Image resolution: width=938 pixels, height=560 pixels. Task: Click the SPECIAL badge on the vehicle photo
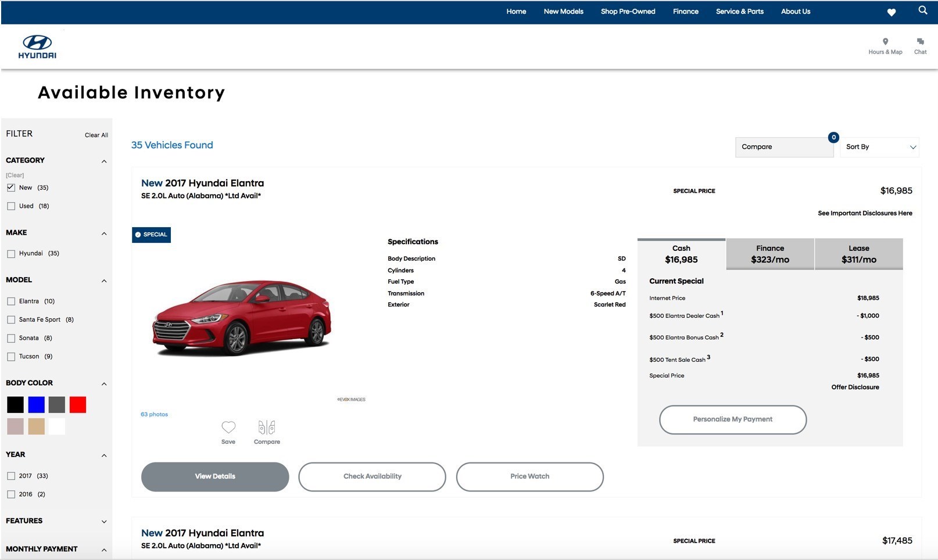pos(151,235)
